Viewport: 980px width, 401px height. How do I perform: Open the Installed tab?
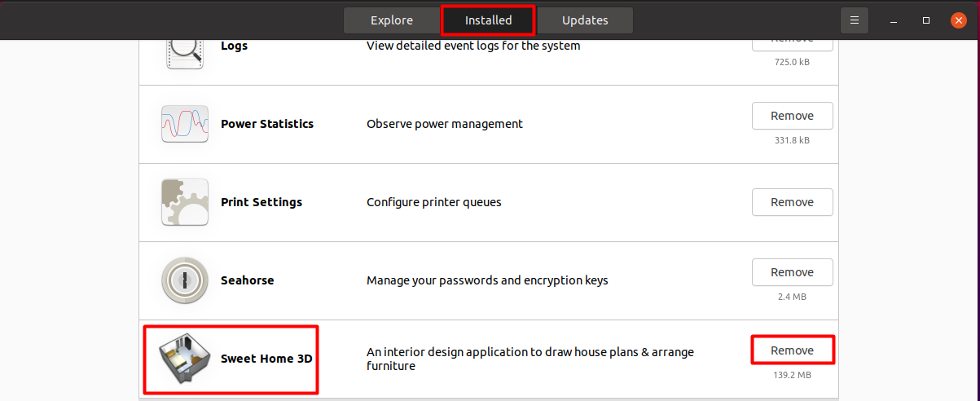(488, 20)
